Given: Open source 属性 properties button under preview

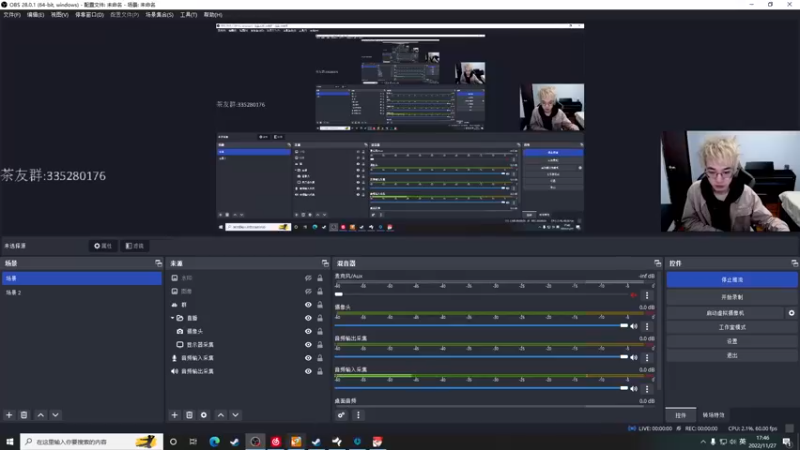Looking at the screenshot, I should point(103,246).
